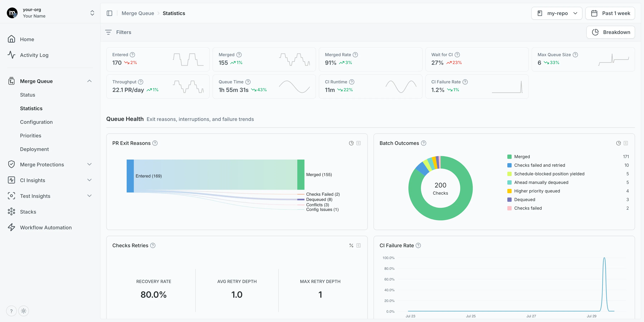Click the Home sidebar icon
Screen dimensions: 644x322
point(11,39)
